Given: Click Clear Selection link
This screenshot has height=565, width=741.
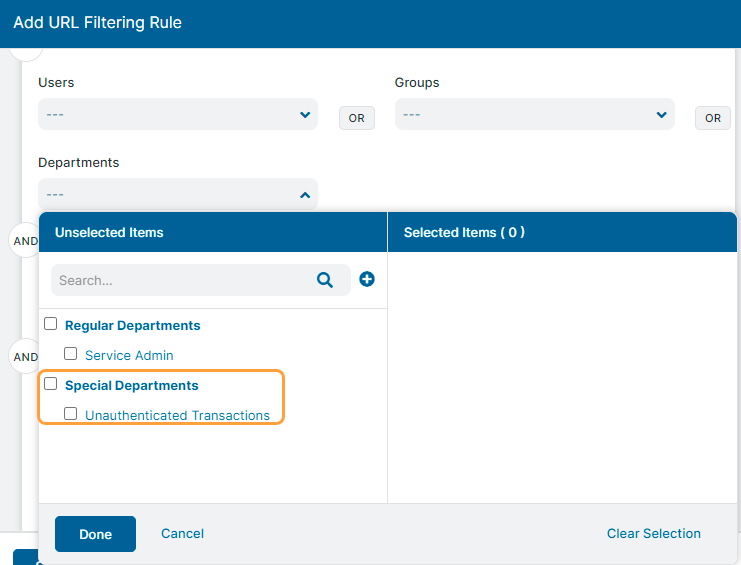Looking at the screenshot, I should coord(654,533).
